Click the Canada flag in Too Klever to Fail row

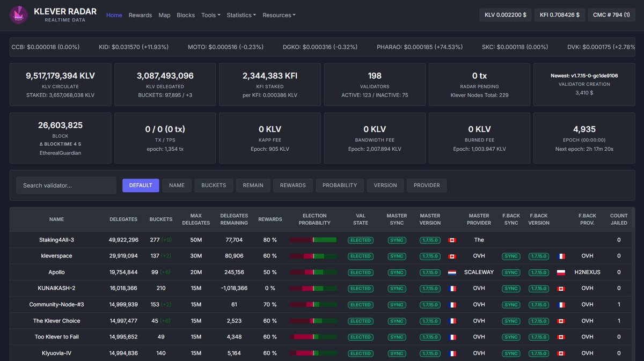tap(561, 337)
